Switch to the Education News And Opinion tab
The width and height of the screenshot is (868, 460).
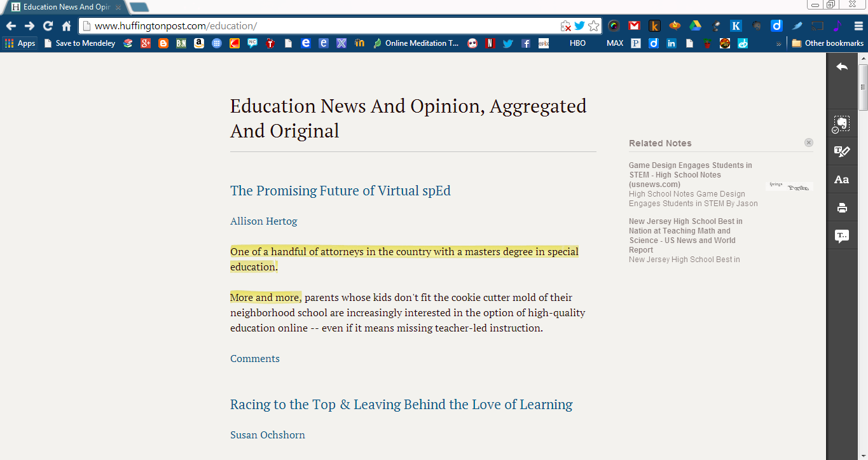click(64, 8)
